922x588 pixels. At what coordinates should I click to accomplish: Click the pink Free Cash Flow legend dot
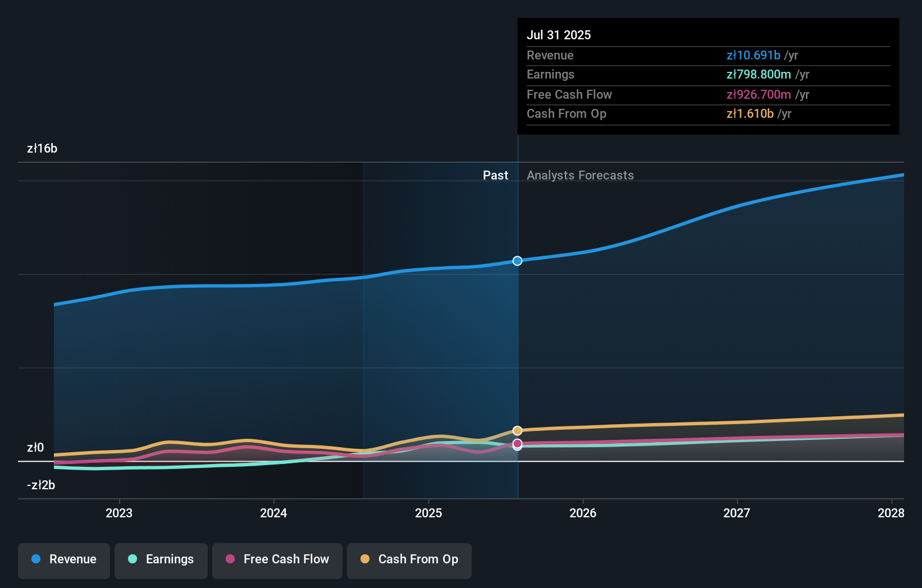(231, 559)
